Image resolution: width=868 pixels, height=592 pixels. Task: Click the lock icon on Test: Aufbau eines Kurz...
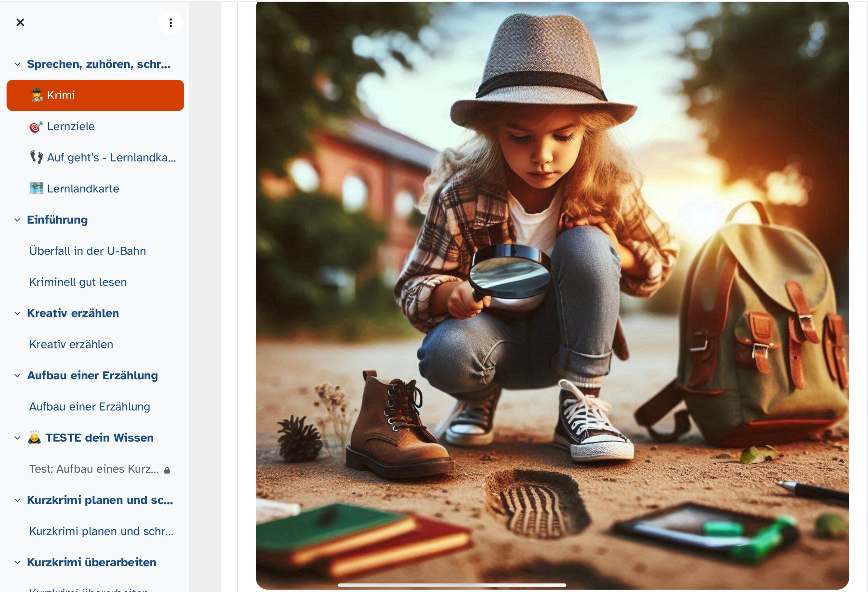pyautogui.click(x=167, y=470)
